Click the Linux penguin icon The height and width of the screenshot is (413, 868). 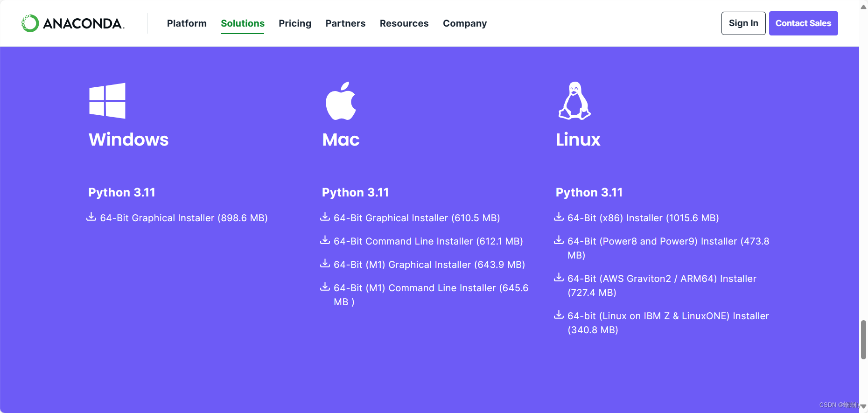tap(574, 101)
